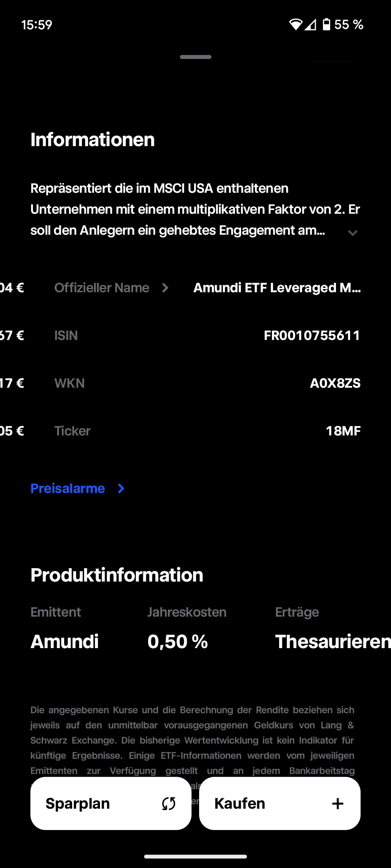Show full official name Amundi ETF Leveraged
Viewport: 391px width, 868px height.
(277, 288)
